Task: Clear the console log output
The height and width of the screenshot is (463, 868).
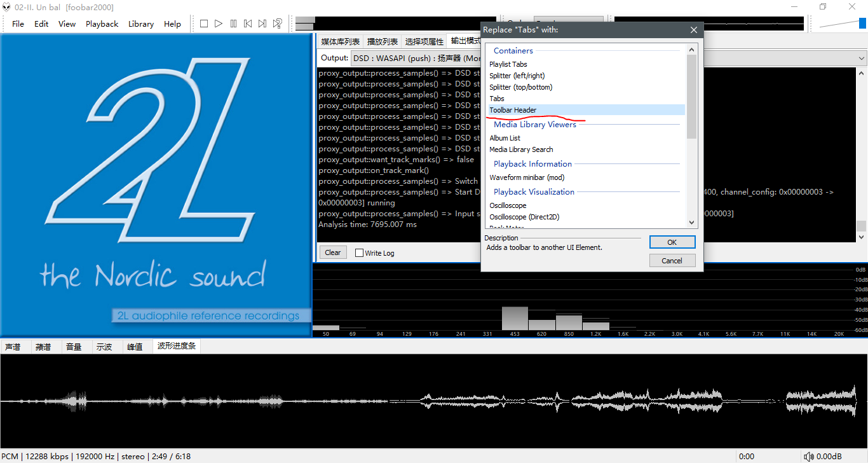Action: (332, 252)
